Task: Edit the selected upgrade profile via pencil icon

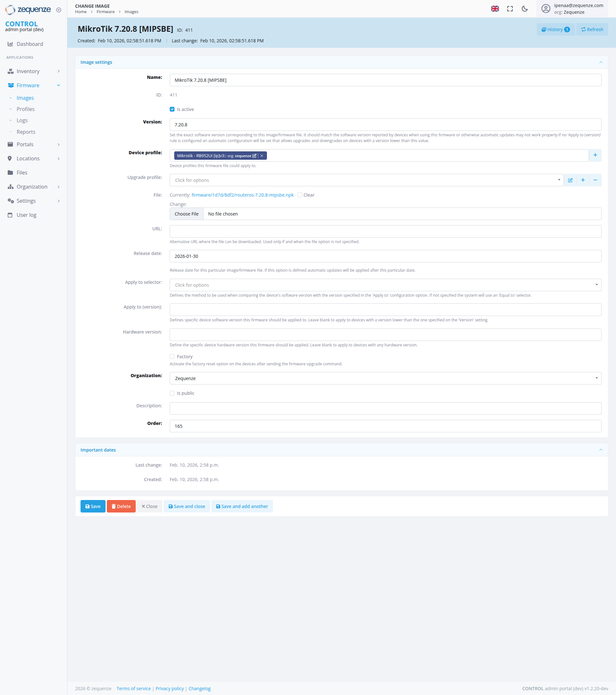Action: point(570,180)
